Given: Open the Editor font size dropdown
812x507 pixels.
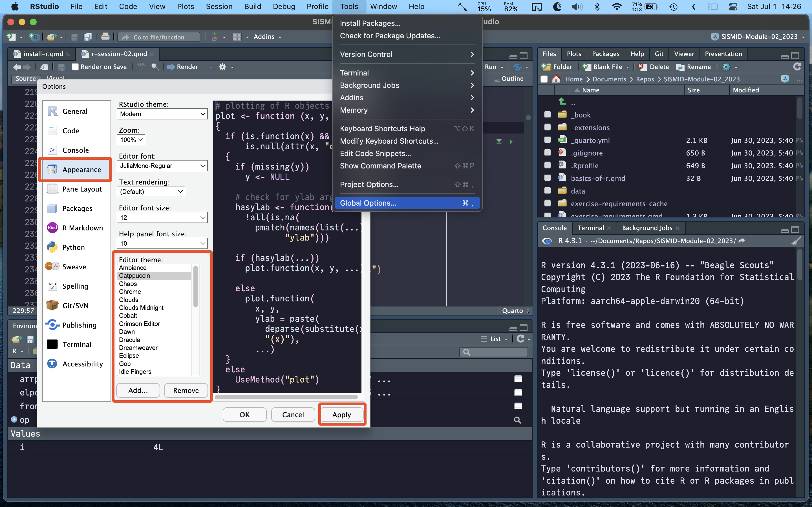Looking at the screenshot, I should point(162,217).
